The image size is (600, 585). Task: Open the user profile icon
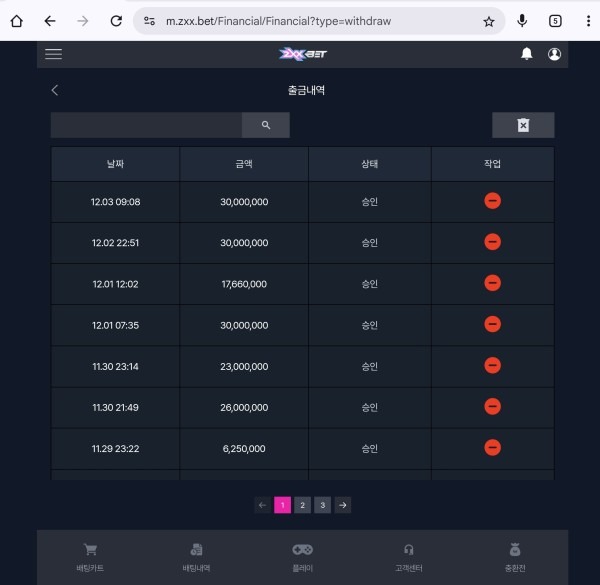[555, 54]
